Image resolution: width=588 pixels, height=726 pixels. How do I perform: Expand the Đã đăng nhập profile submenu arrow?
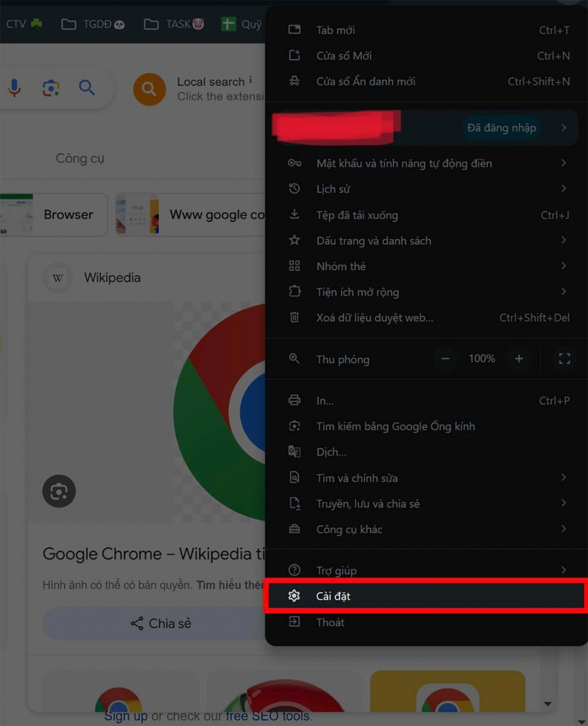(x=564, y=128)
